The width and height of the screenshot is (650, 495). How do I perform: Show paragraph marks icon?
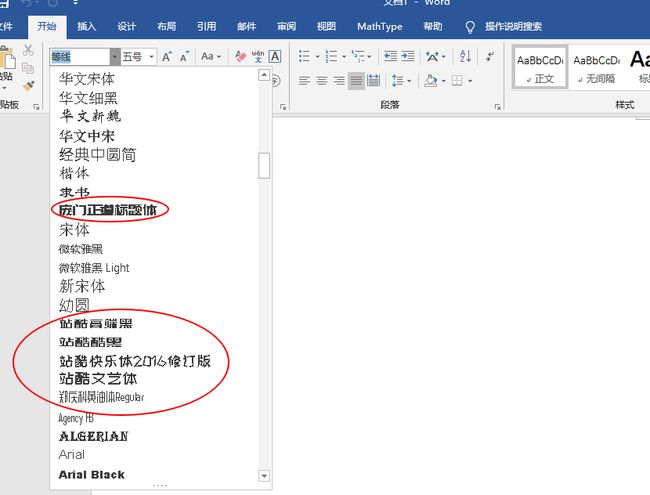pos(490,56)
